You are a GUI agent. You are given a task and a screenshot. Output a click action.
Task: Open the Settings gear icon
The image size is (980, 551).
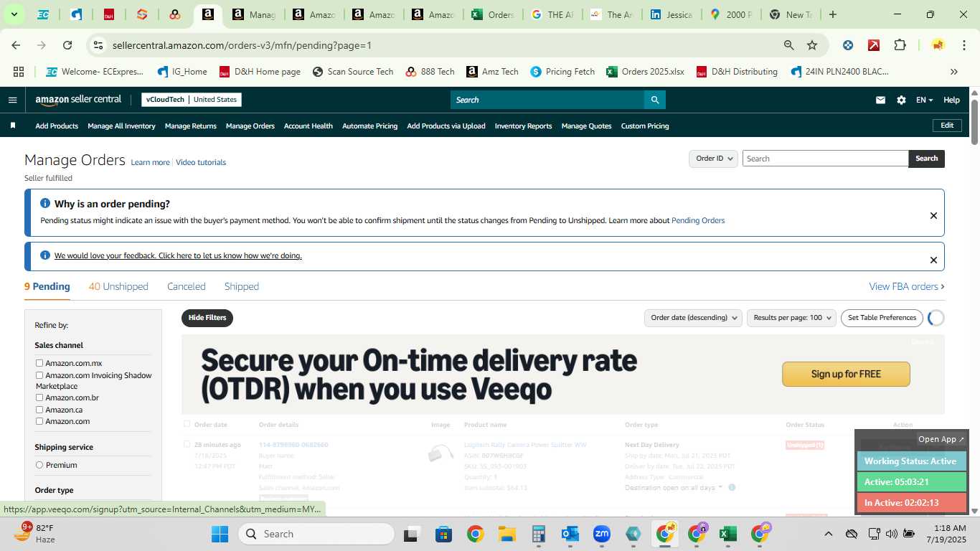[x=901, y=100]
